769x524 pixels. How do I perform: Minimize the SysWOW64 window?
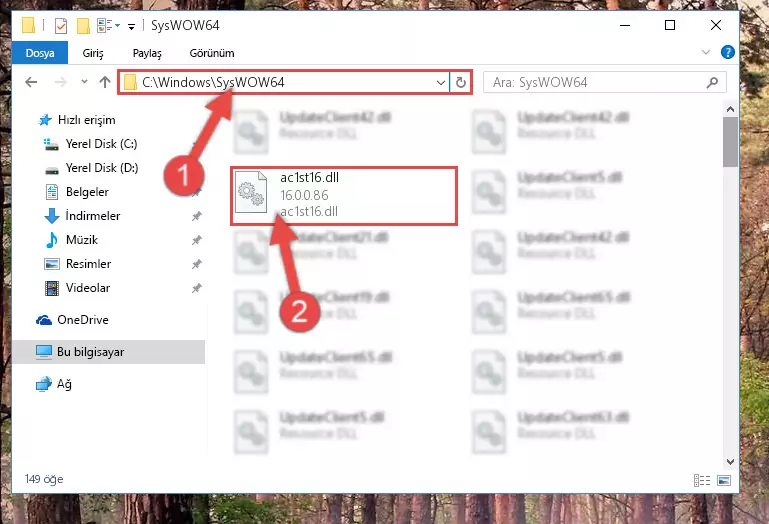[625, 25]
